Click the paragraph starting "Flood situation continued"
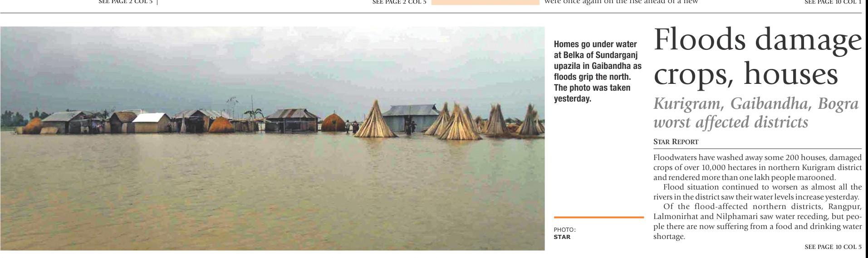The width and height of the screenshot is (868, 258). pos(757,192)
